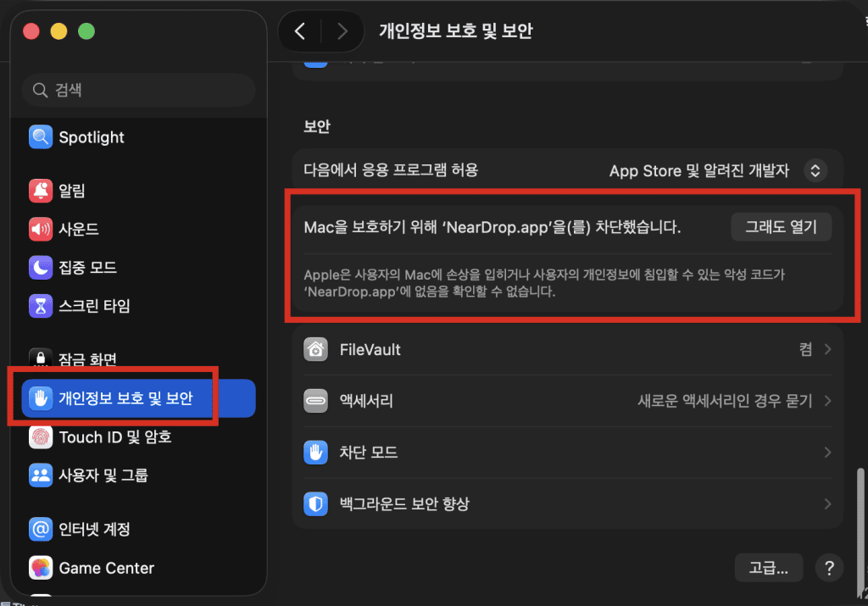Click the FileVault house-lock icon
Screen dimensions: 868x606
315,349
